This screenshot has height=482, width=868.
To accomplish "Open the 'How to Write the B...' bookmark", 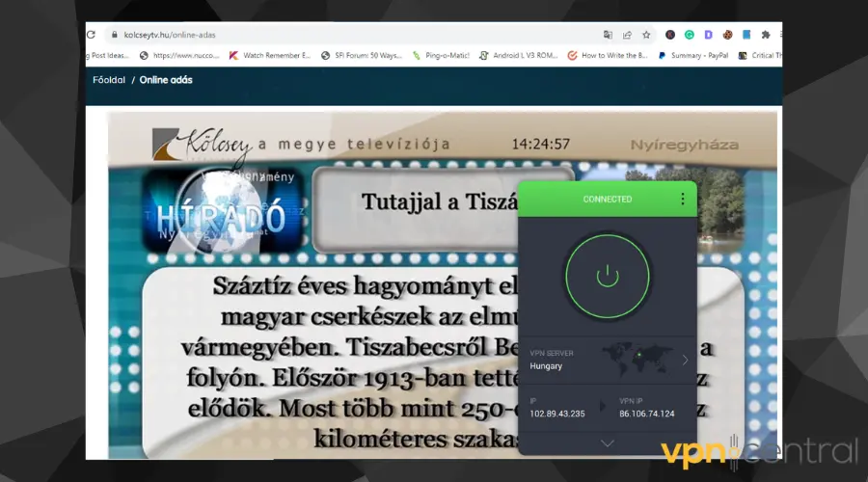I will tap(608, 55).
